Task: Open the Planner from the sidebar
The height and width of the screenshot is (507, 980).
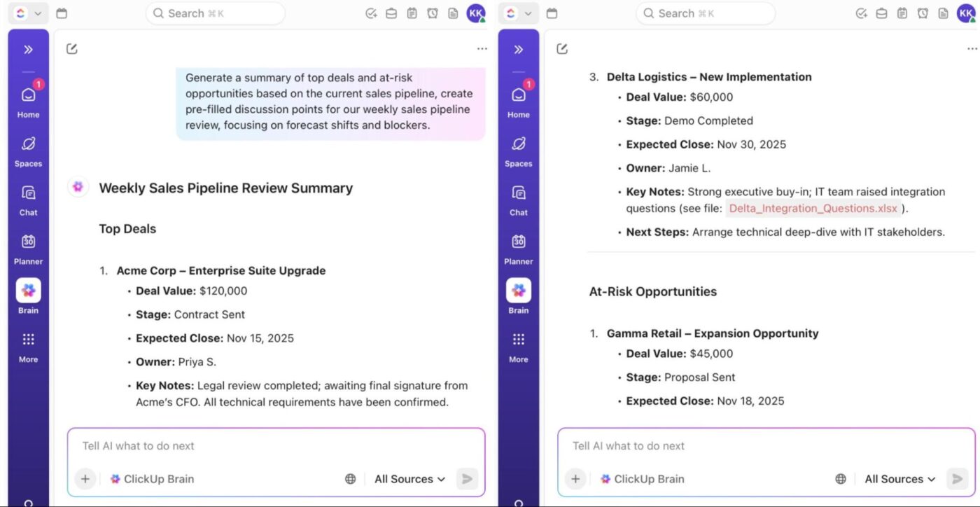Action: tap(28, 246)
